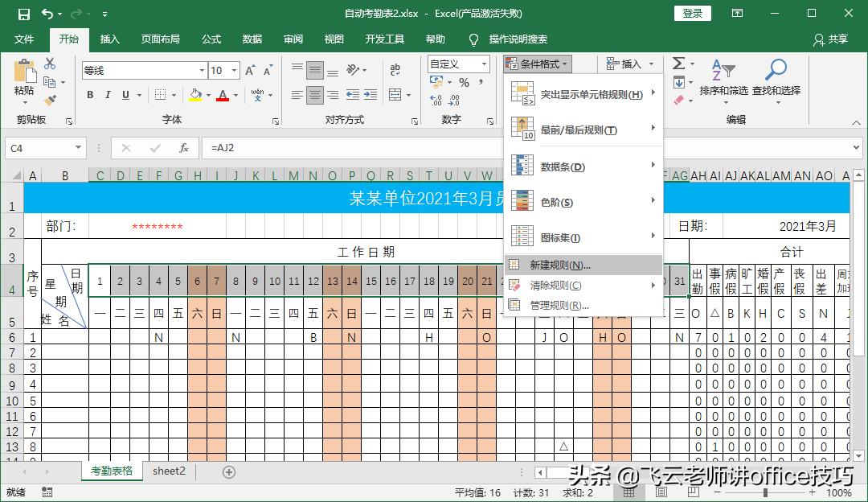868x502 pixels.
Task: Apply font color with the A icon
Action: [223, 95]
